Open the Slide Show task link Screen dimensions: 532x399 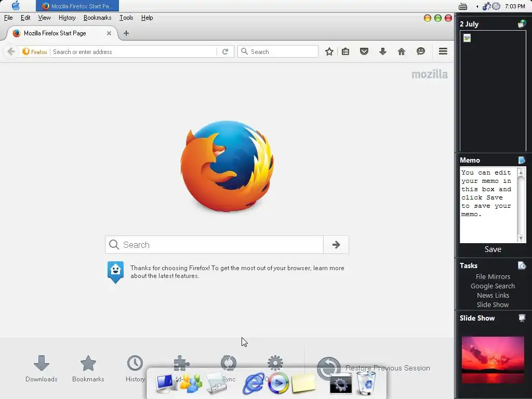(x=493, y=304)
